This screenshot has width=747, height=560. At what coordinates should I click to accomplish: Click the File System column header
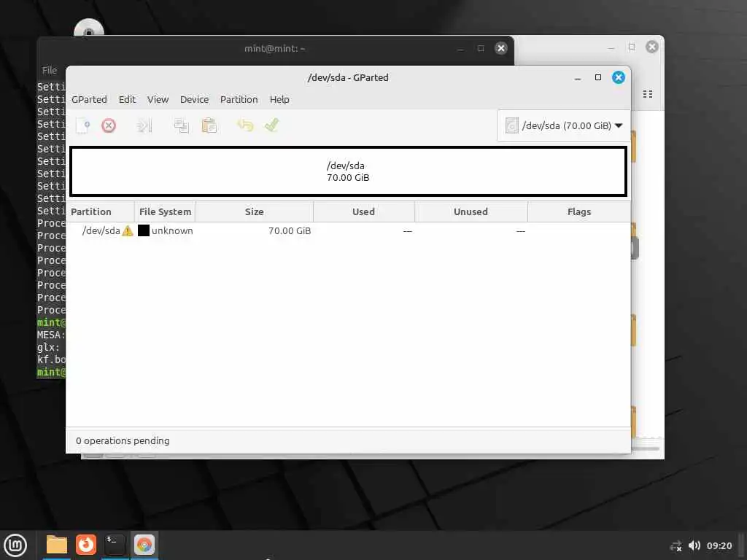click(x=166, y=212)
